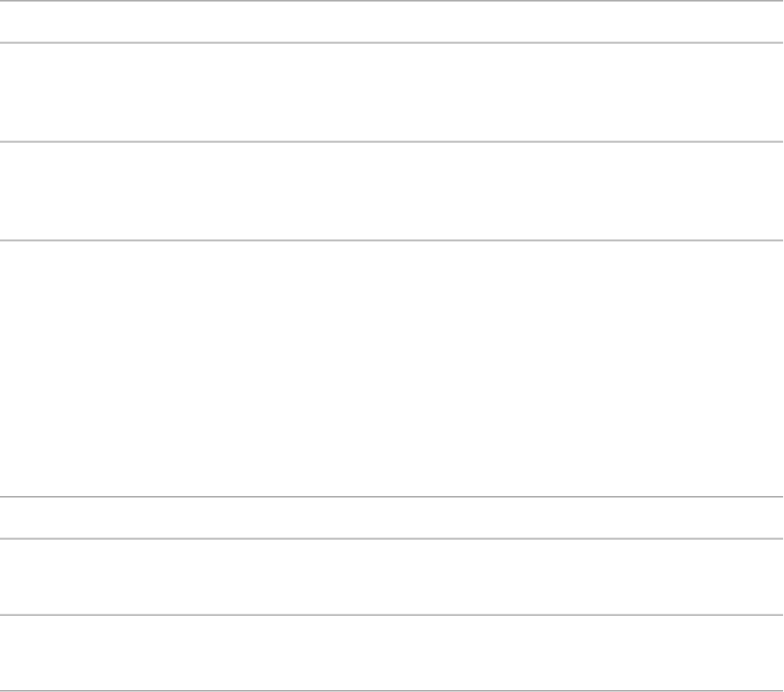Click inside the tallest empty row
784x692 pixels.
tap(391, 368)
